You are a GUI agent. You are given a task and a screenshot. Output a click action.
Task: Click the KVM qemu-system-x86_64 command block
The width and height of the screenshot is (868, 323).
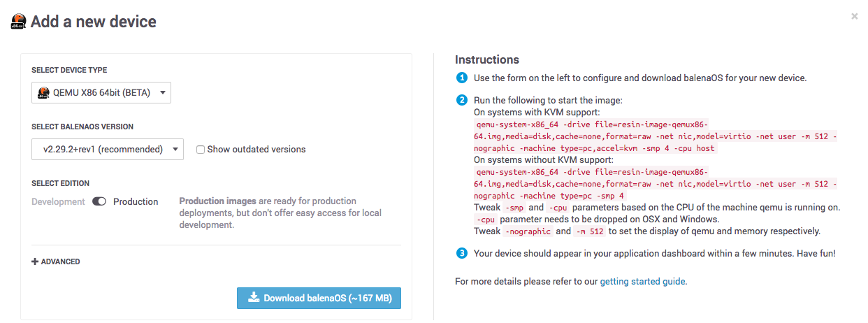[656, 136]
